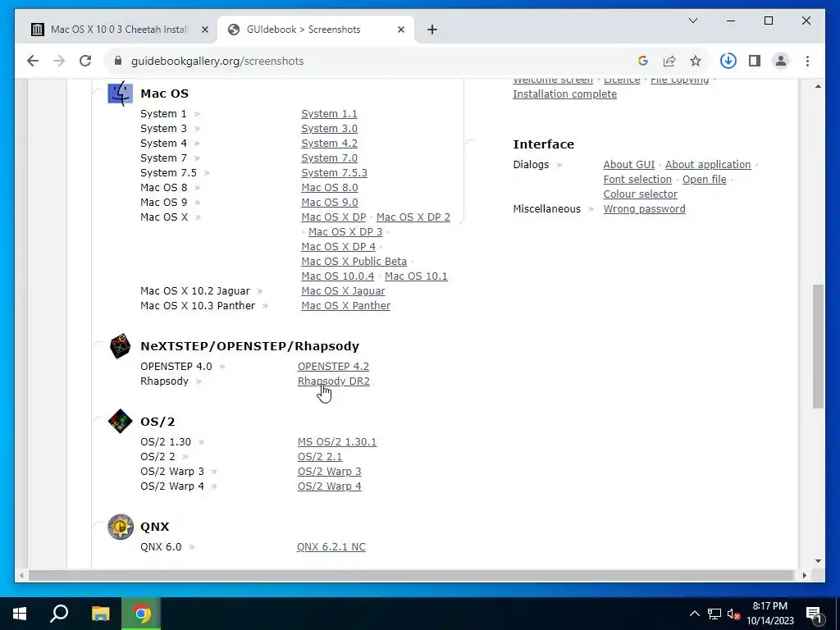Open the About application link
Screen dimensions: 840x630
(708, 165)
